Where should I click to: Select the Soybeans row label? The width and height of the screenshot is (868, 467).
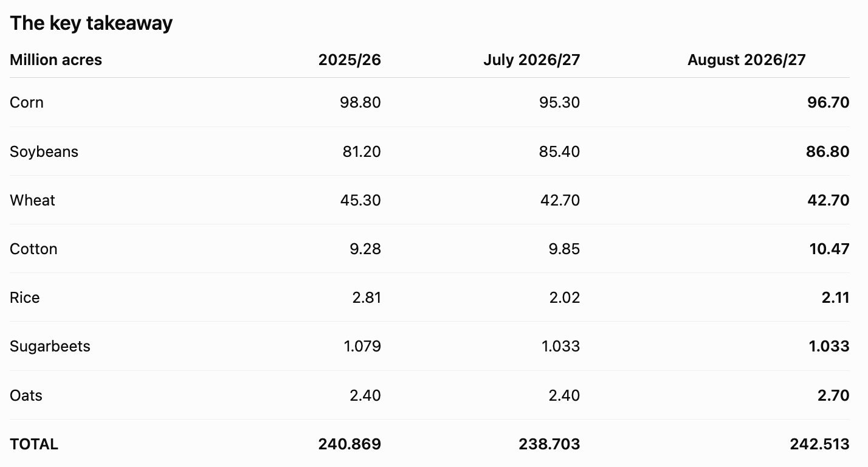[x=44, y=151]
